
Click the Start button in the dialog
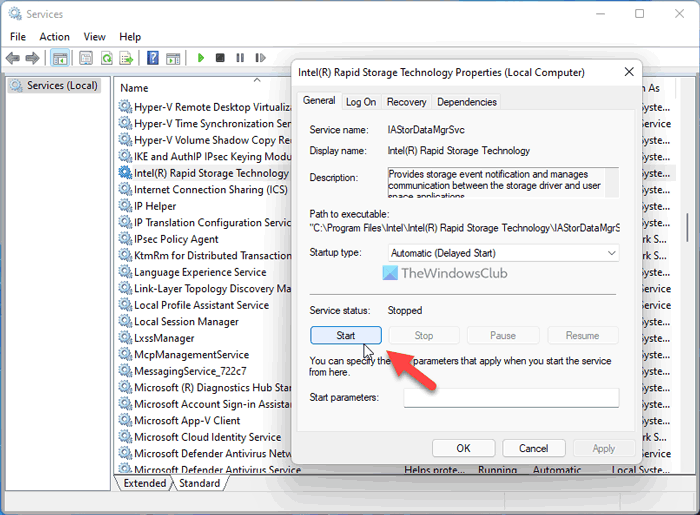point(346,336)
